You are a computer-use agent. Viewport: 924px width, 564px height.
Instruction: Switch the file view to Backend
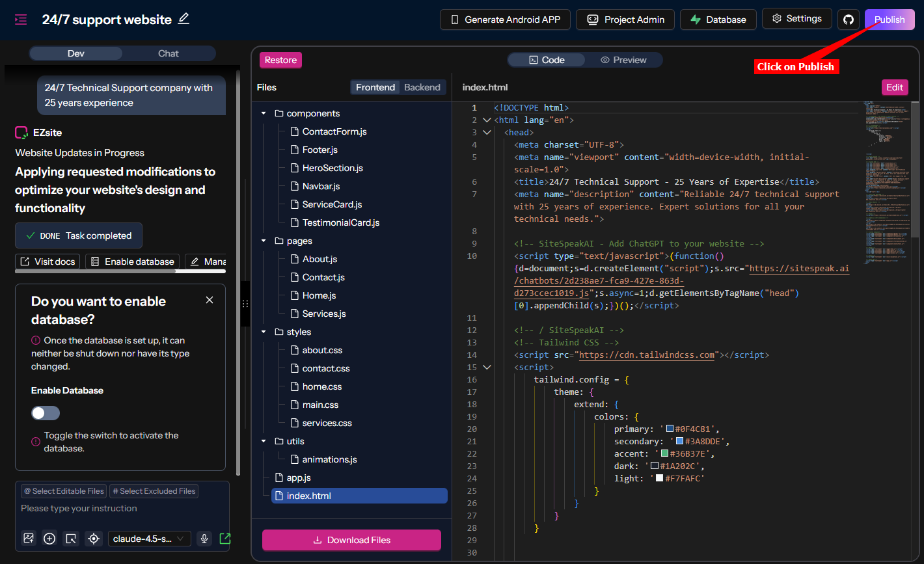click(422, 87)
